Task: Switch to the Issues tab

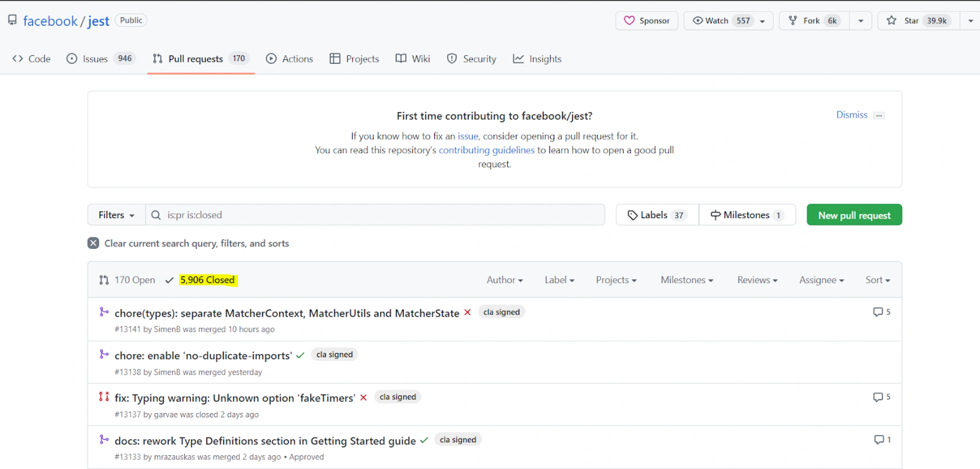Action: click(95, 59)
